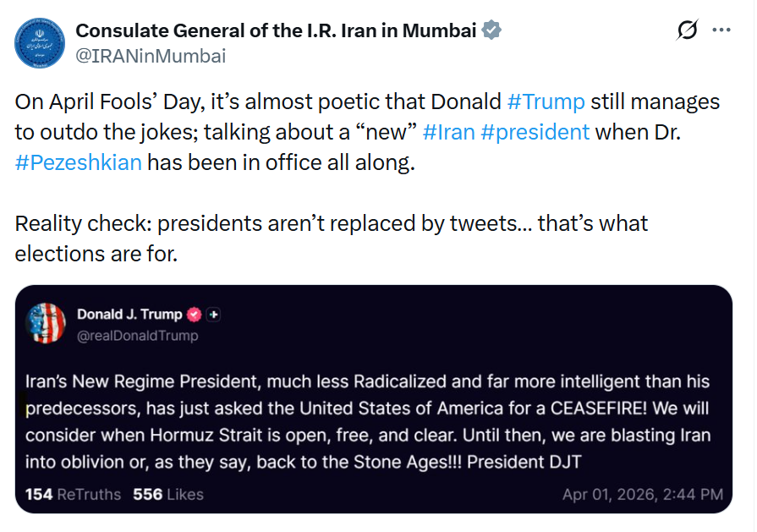This screenshot has width=757, height=532.
Task: Click Trump's flag avatar in quoted post
Action: 46,323
